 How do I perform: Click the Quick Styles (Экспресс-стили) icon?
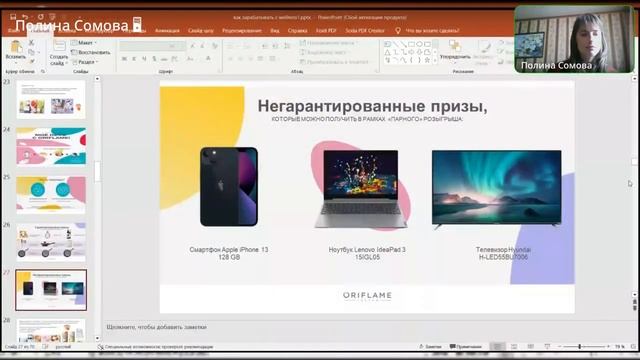tap(484, 52)
